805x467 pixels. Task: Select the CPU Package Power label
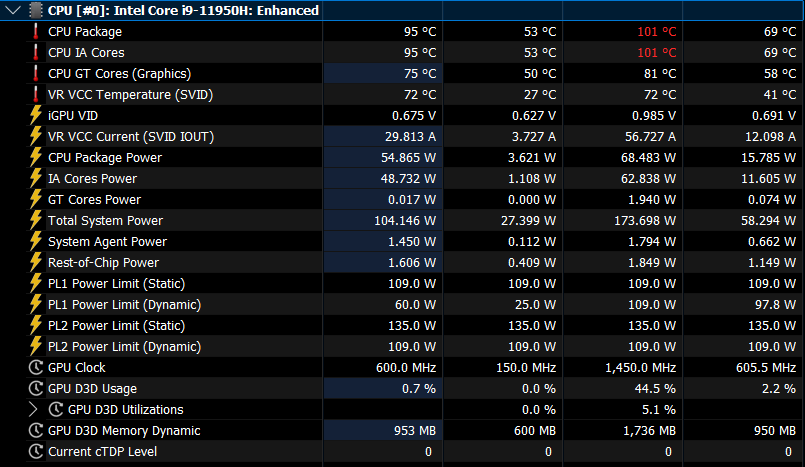pos(105,158)
